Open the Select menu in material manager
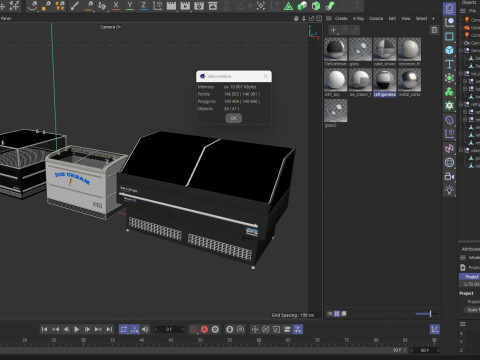 [421, 18]
